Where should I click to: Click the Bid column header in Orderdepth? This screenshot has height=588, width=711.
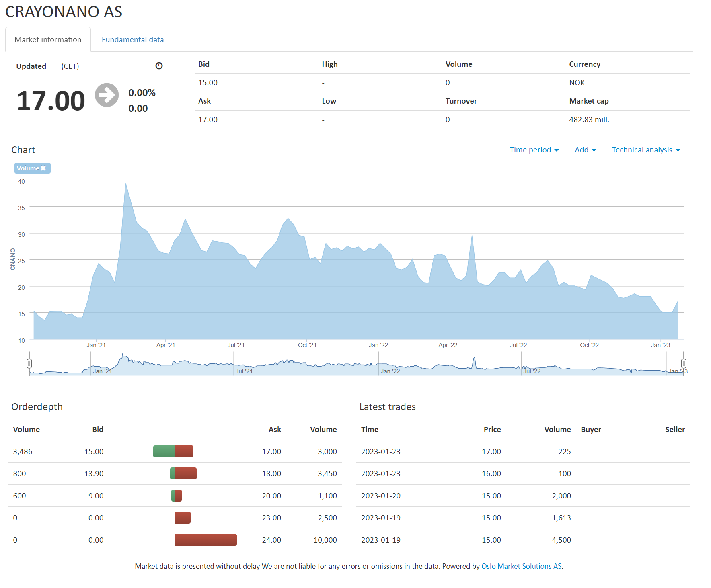click(98, 429)
